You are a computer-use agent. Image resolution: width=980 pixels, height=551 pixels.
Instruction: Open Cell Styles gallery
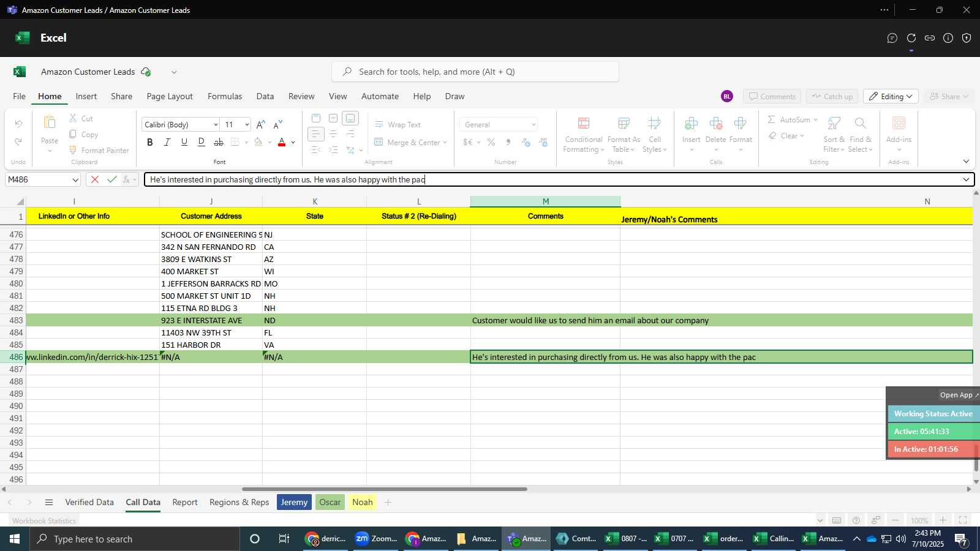(x=655, y=135)
